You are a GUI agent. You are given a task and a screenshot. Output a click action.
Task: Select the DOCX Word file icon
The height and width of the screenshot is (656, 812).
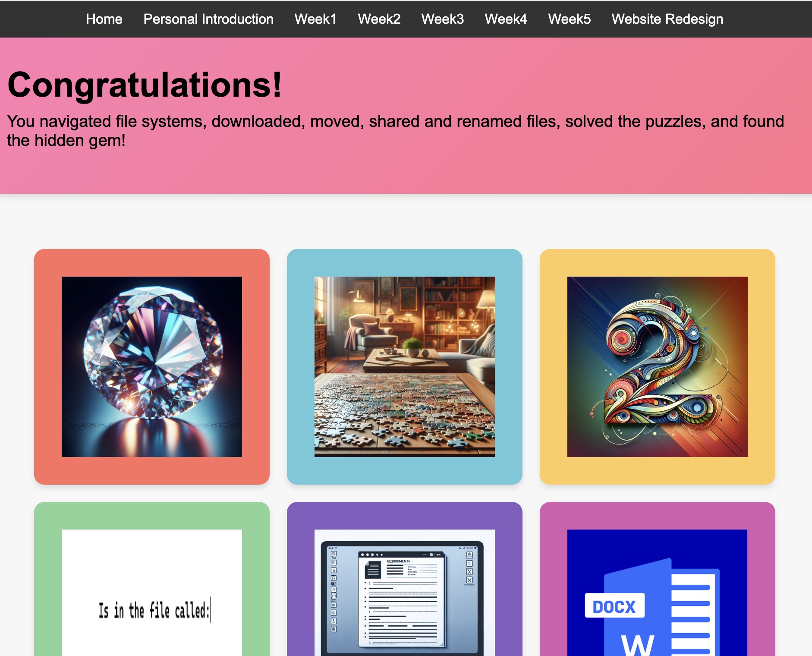(x=658, y=604)
